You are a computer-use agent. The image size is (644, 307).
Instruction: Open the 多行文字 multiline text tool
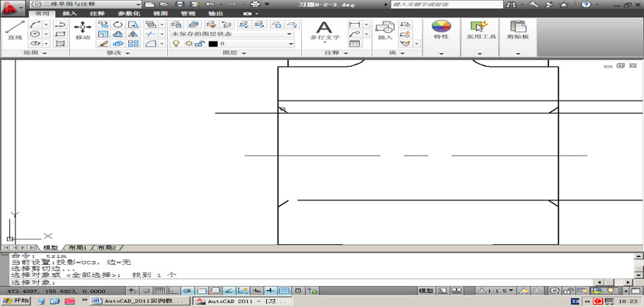click(324, 31)
